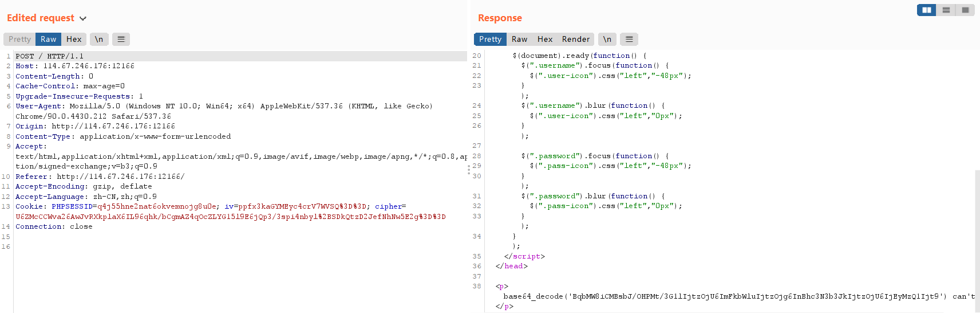Choose the top-bottom split layout icon
This screenshot has height=313, width=980.
(x=946, y=10)
